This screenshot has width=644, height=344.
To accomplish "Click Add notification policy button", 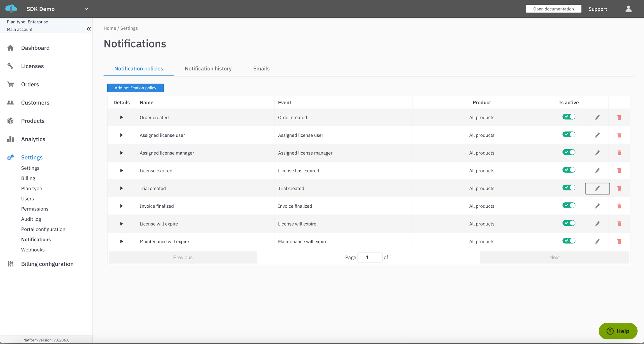I will [x=135, y=88].
